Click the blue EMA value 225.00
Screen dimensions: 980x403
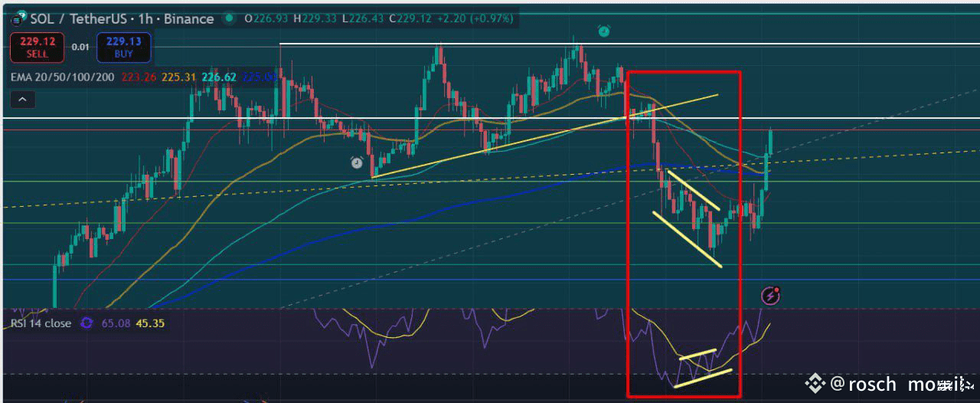pos(258,77)
